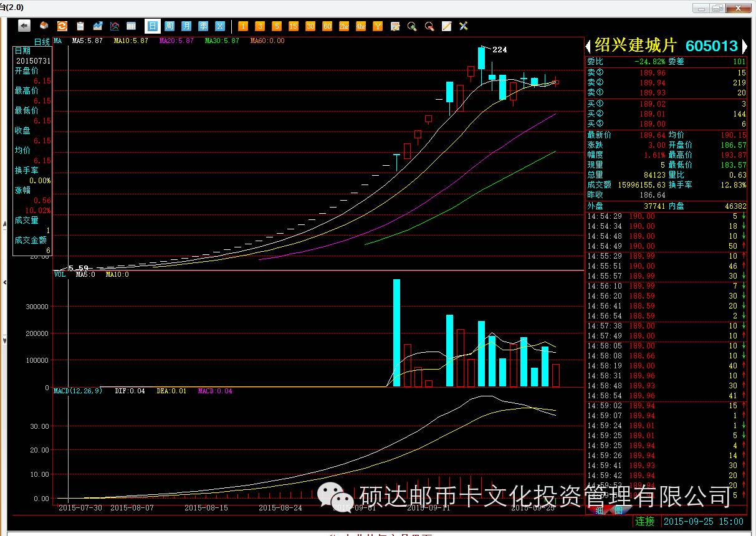This screenshot has height=536, width=756.
Task: Click the MA20:5.87 indicator label
Action: point(176,41)
